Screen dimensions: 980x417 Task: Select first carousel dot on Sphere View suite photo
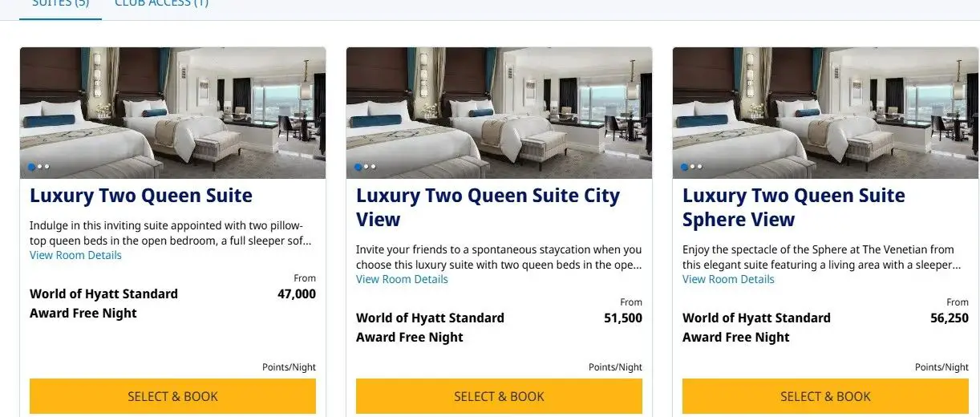[x=684, y=167]
